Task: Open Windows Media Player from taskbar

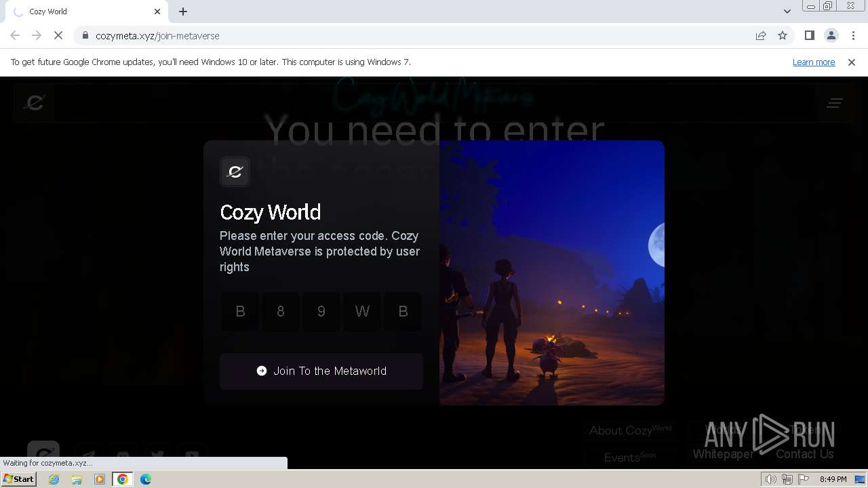Action: [100, 479]
